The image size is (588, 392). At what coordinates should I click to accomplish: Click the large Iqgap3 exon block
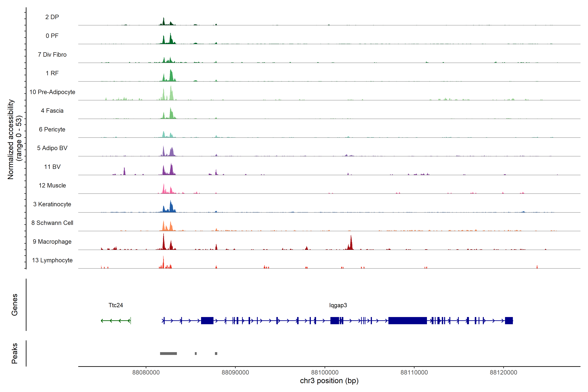408,320
